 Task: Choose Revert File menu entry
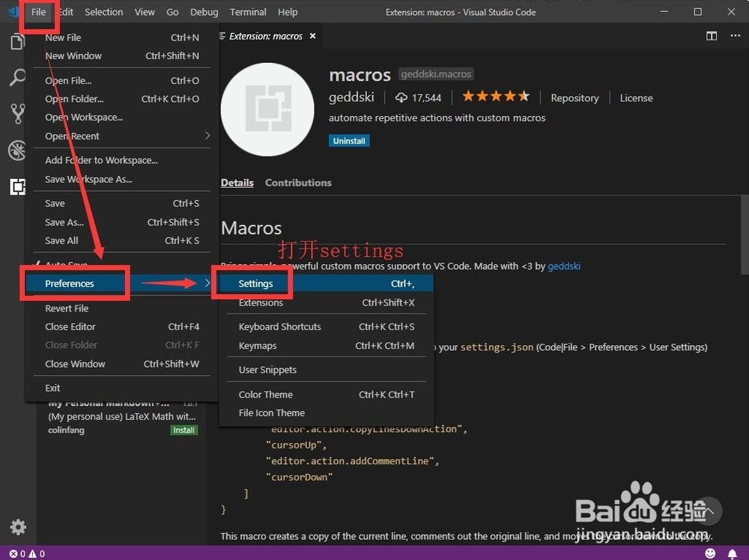[122, 308]
